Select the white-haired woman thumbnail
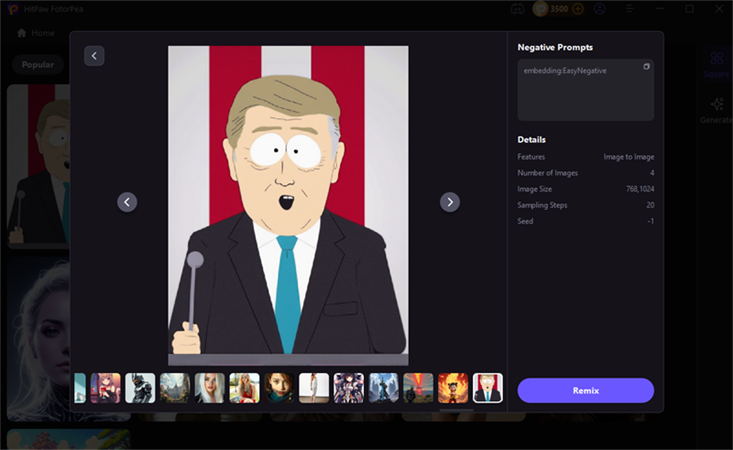The height and width of the screenshot is (450, 733). (209, 388)
